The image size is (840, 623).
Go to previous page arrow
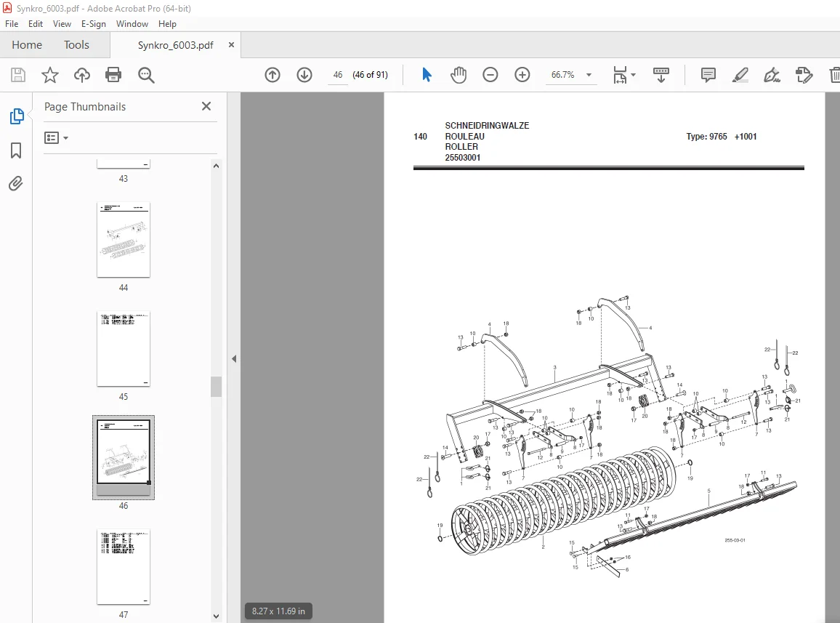(272, 75)
